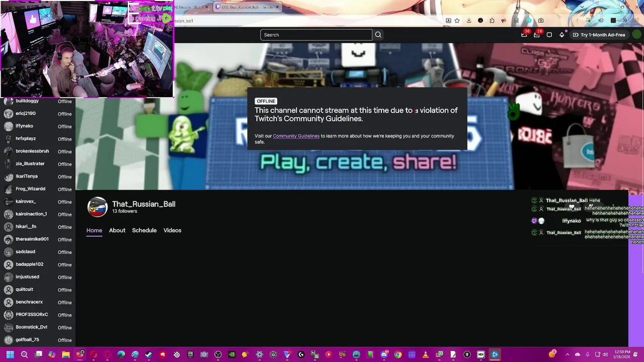Image resolution: width=644 pixels, height=362 pixels.
Task: Open Discord from taskbar
Action: [x=384, y=354]
